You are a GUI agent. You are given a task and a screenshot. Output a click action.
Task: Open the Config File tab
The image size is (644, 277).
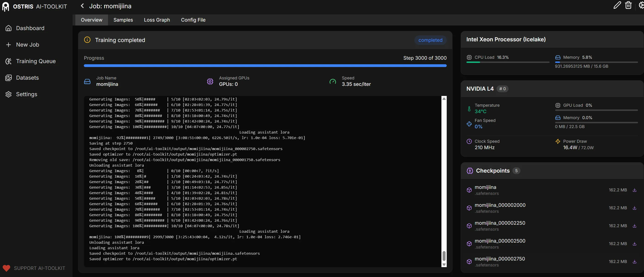[193, 20]
